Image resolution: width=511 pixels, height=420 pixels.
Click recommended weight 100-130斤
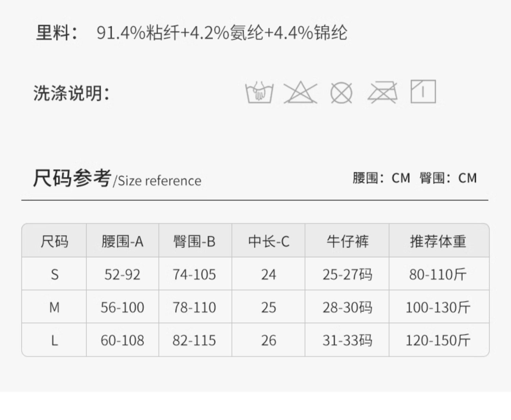point(438,307)
